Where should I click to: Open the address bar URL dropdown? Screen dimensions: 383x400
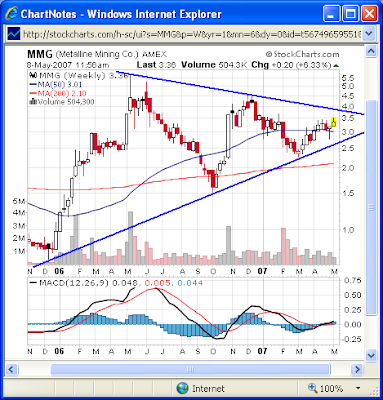pos(369,34)
